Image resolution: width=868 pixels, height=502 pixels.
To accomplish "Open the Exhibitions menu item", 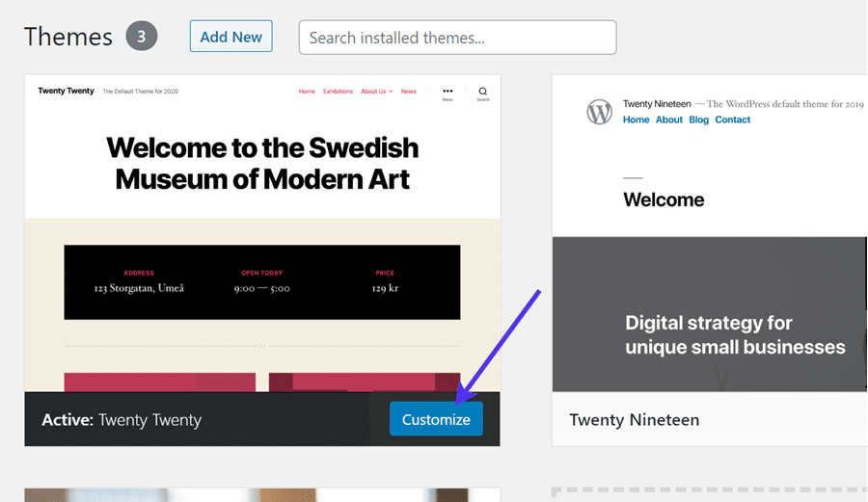I will point(338,92).
